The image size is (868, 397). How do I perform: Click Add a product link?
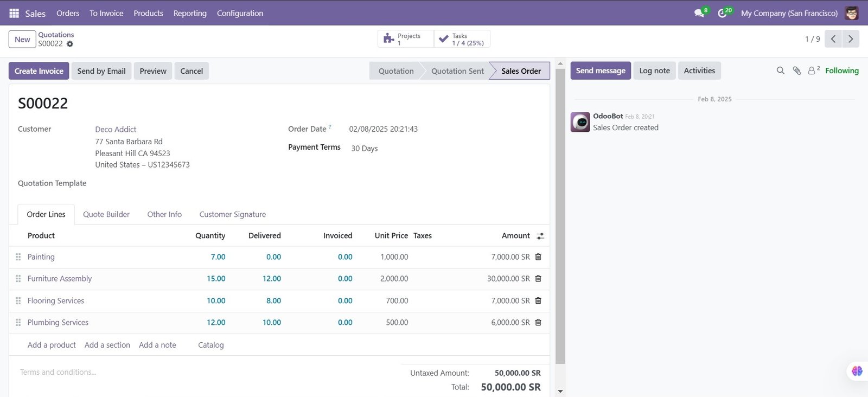[x=52, y=345]
